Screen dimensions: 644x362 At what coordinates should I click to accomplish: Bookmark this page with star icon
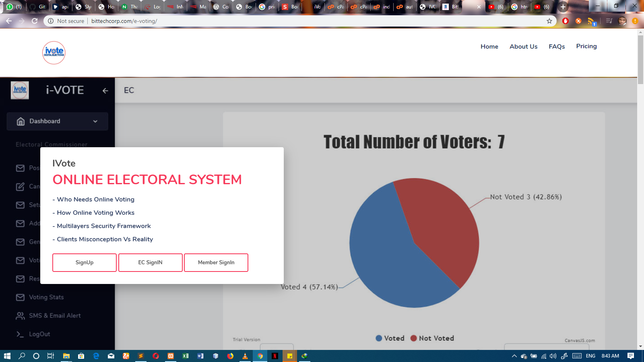pos(549,21)
